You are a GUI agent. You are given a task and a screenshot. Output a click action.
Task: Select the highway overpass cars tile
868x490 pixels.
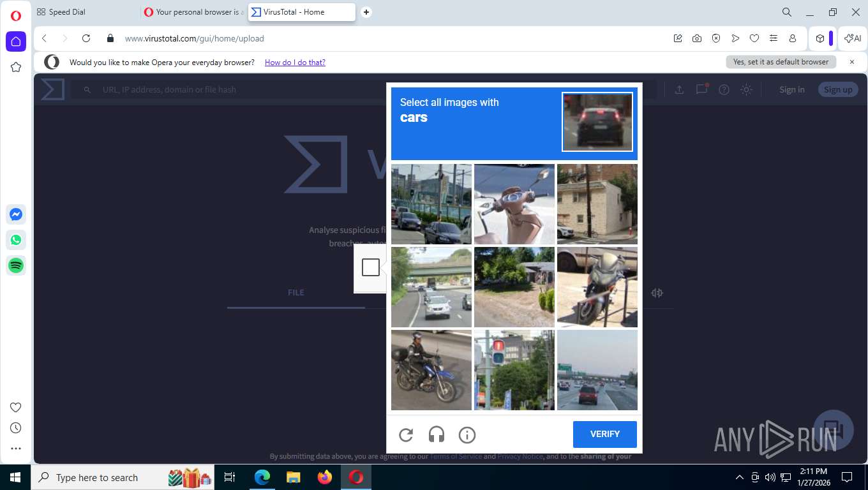coord(431,287)
